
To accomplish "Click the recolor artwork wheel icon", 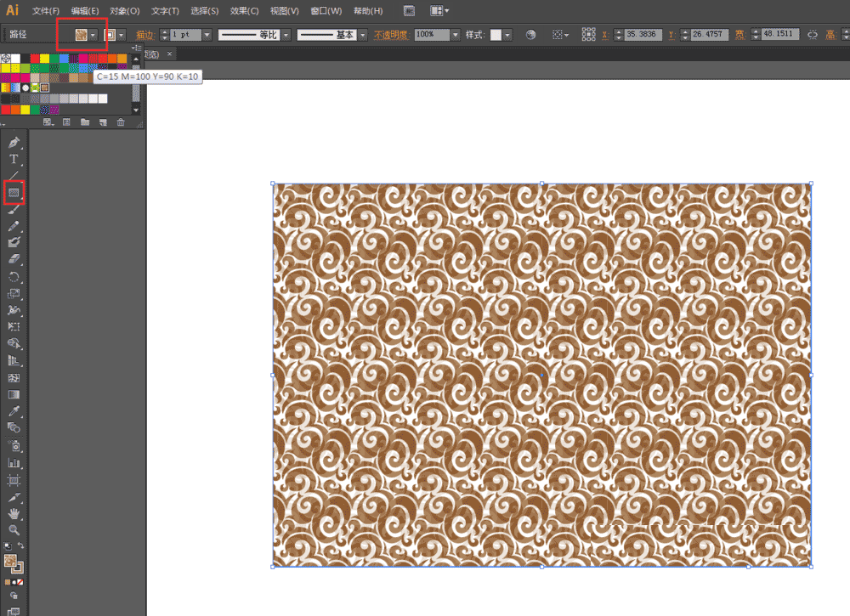I will pyautogui.click(x=530, y=35).
